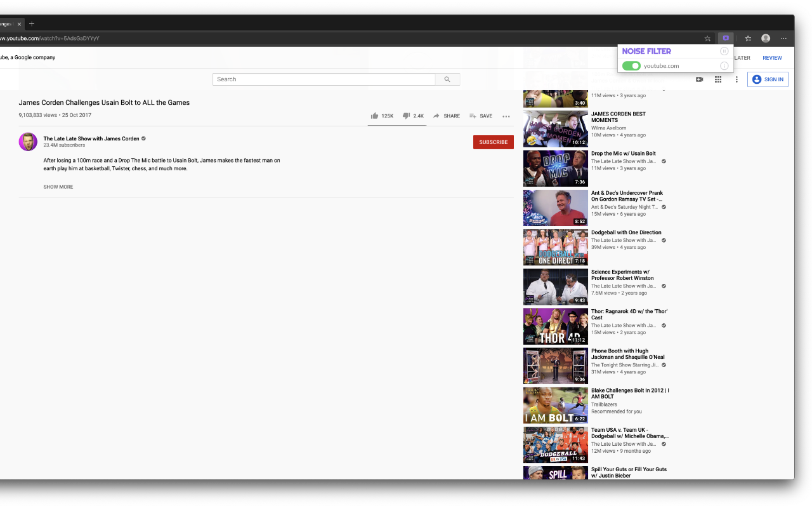Pause Noise Filter with the pause icon
Viewport: 812px width, 508px height.
pyautogui.click(x=724, y=51)
